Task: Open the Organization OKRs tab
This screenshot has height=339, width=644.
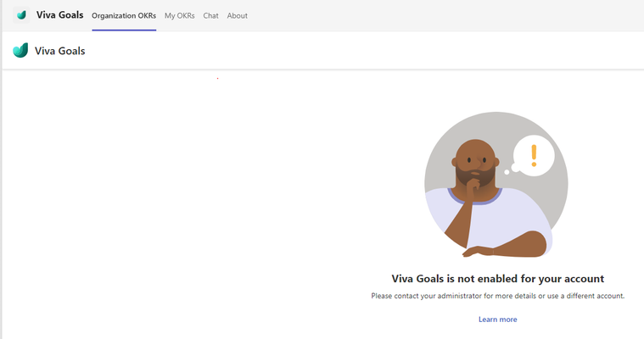Action: [124, 15]
